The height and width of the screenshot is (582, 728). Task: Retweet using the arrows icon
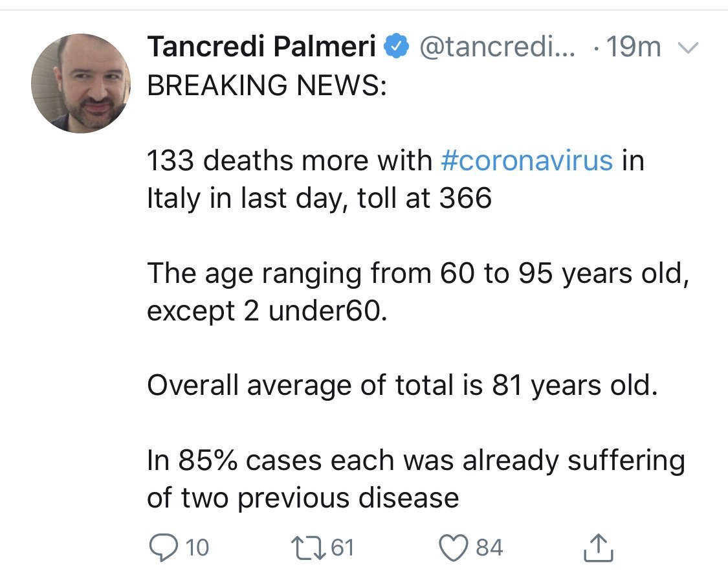tap(311, 548)
